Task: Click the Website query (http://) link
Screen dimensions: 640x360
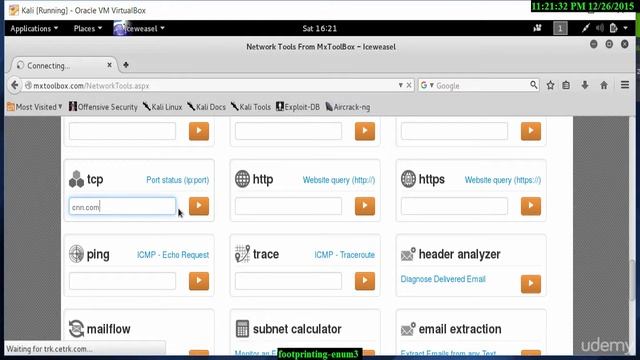Action: pos(339,180)
